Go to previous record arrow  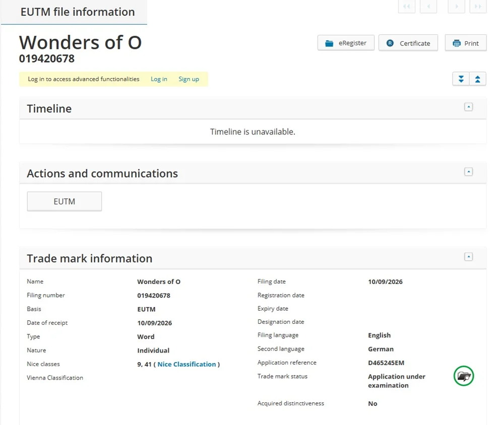click(428, 7)
